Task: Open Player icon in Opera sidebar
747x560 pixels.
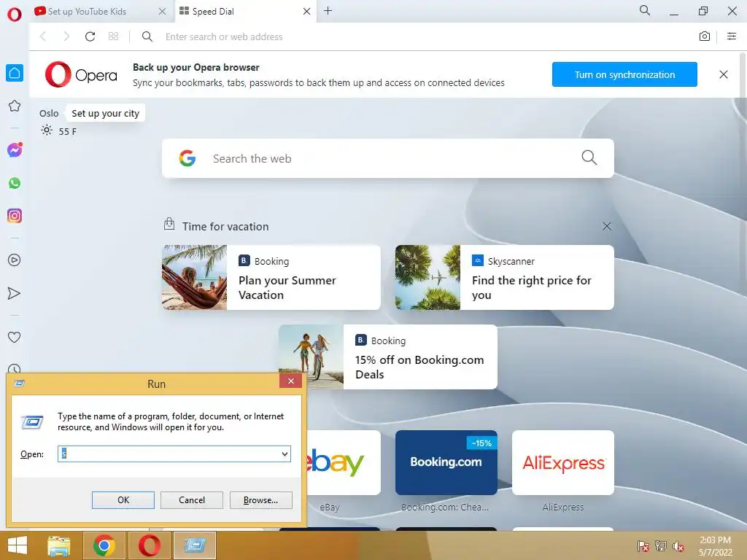Action: [x=15, y=260]
